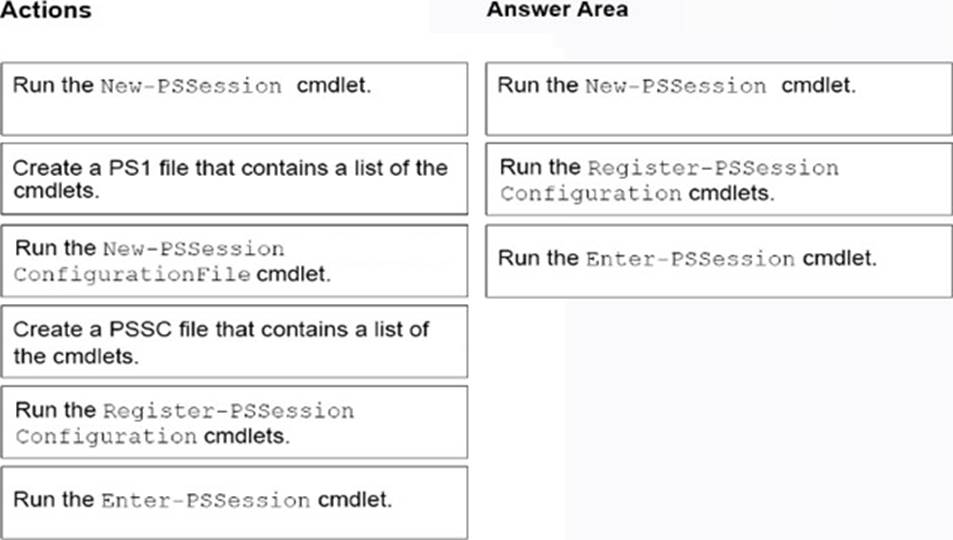Click Register-PSSessionConfiguration box in Answer Area
Screen dimensions: 953x540
(719, 179)
